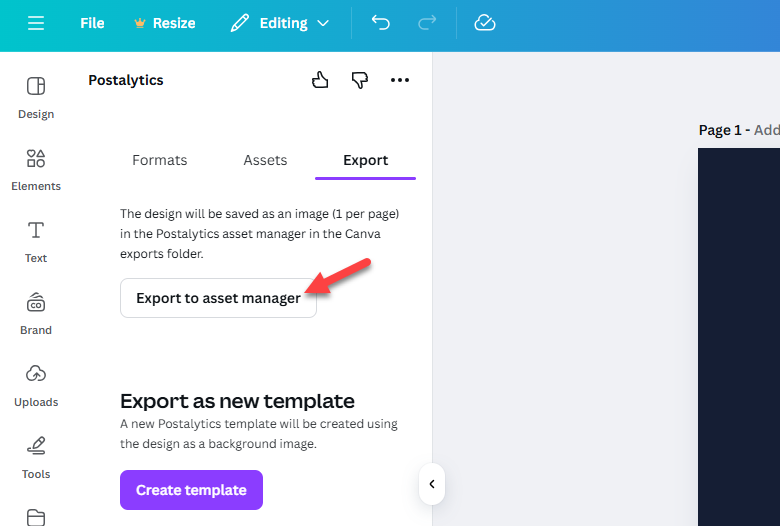Undo the last action
780x526 pixels.
coord(381,23)
